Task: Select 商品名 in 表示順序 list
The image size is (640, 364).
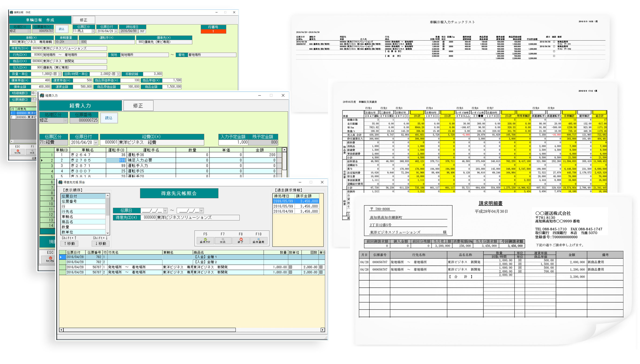Action: (83, 222)
